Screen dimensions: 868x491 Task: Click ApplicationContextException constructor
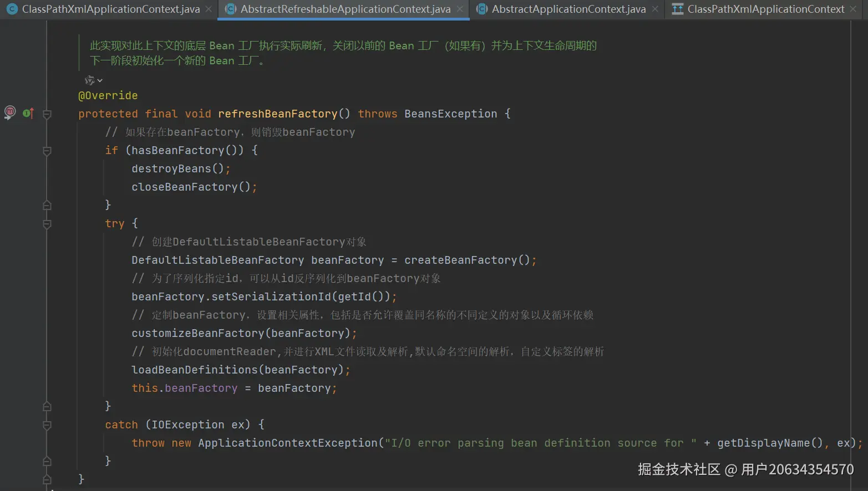(287, 443)
